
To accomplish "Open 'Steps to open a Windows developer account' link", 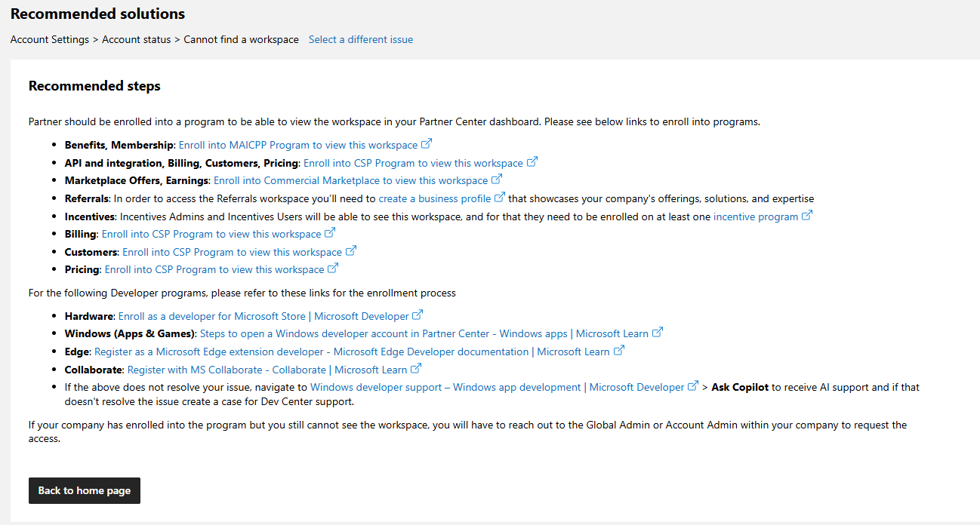I will pos(424,333).
